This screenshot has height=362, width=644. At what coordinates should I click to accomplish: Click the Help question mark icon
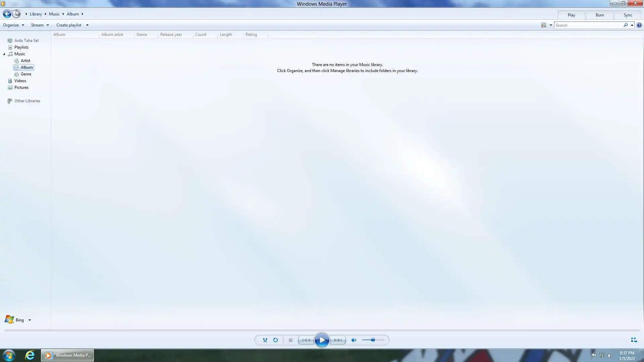pos(639,25)
